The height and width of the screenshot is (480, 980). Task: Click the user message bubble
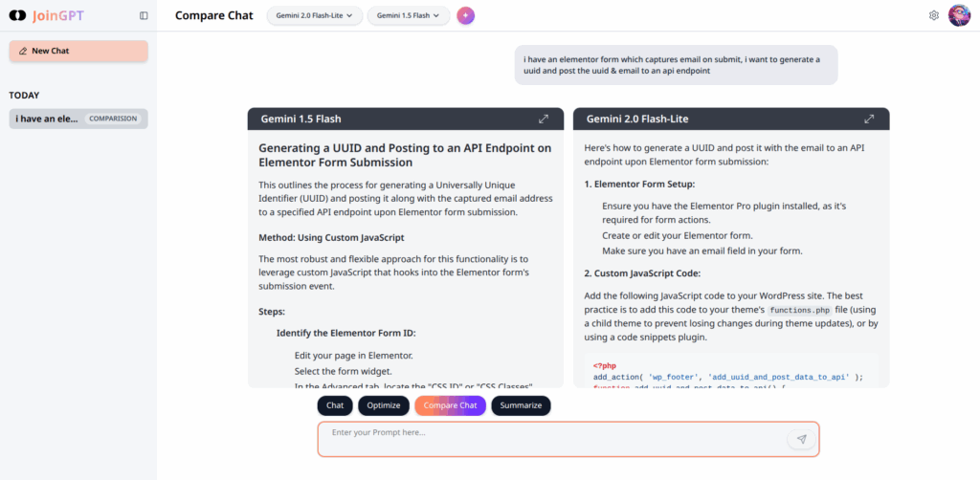[x=676, y=65]
